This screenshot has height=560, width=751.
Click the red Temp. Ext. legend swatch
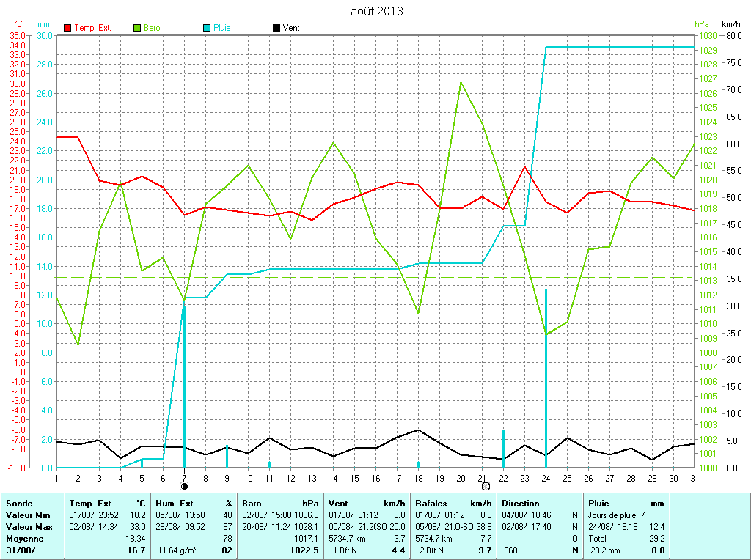click(x=68, y=28)
